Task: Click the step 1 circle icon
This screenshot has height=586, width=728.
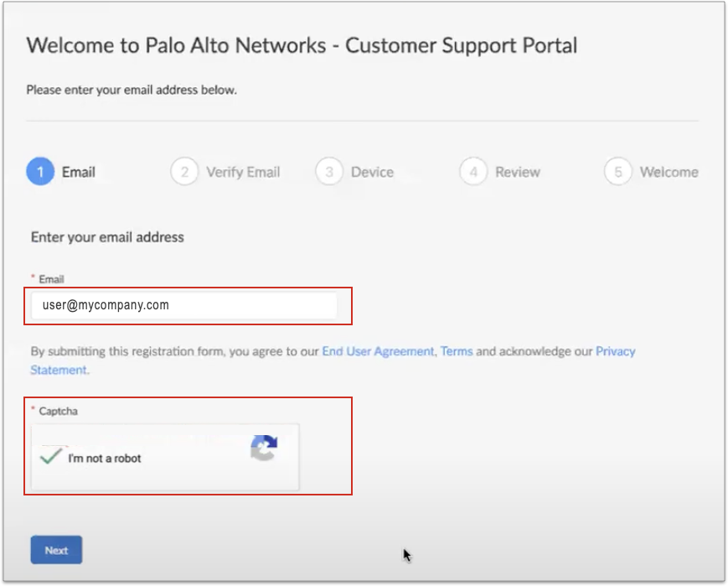Action: pyautogui.click(x=40, y=172)
